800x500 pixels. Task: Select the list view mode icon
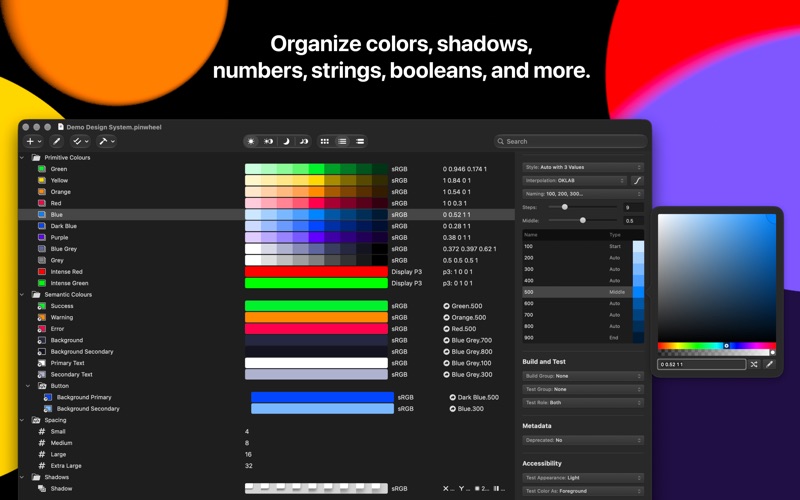tap(342, 141)
